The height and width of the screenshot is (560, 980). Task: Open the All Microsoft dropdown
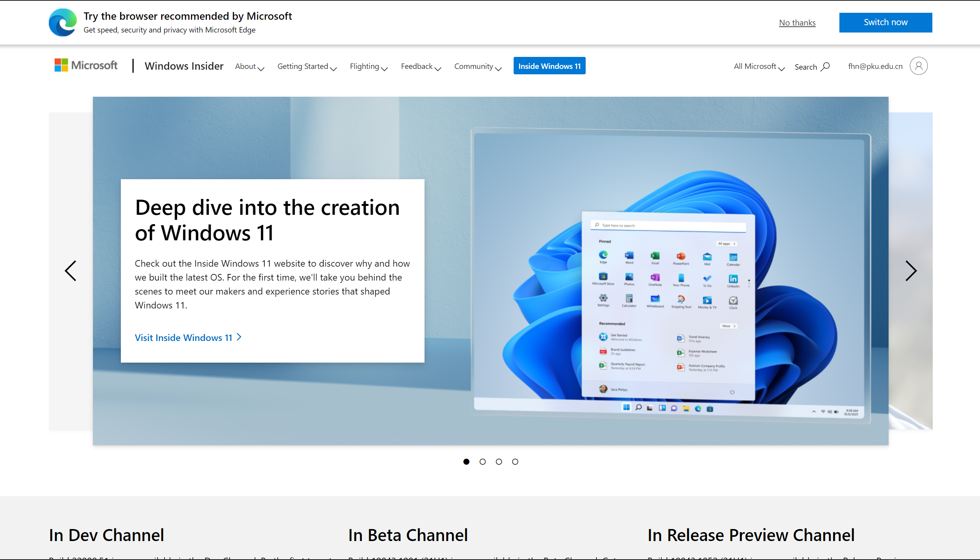click(759, 67)
